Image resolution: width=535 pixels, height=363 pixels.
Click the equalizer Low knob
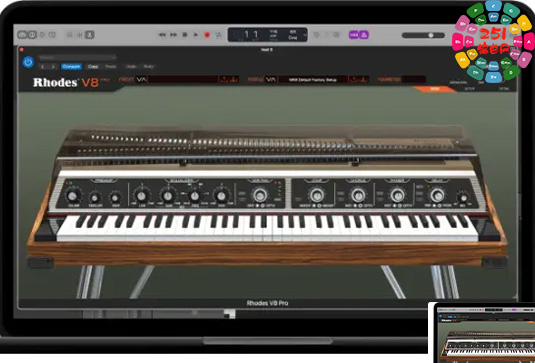pyautogui.click(x=141, y=196)
